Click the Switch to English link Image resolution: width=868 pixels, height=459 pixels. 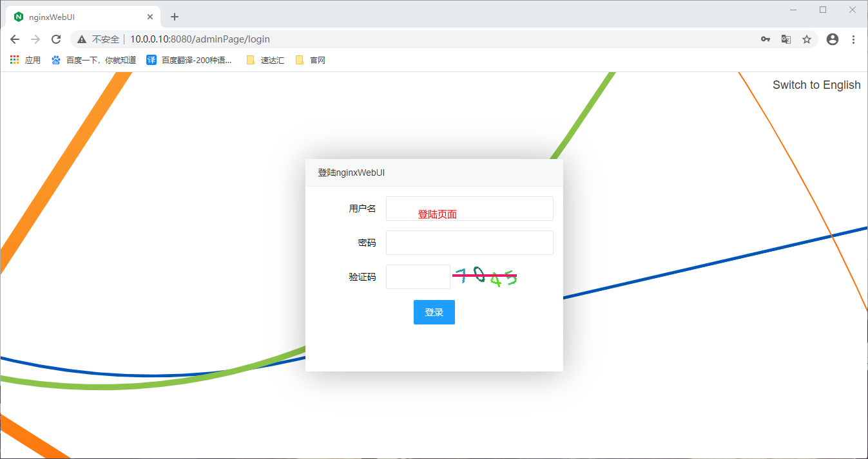coord(816,84)
